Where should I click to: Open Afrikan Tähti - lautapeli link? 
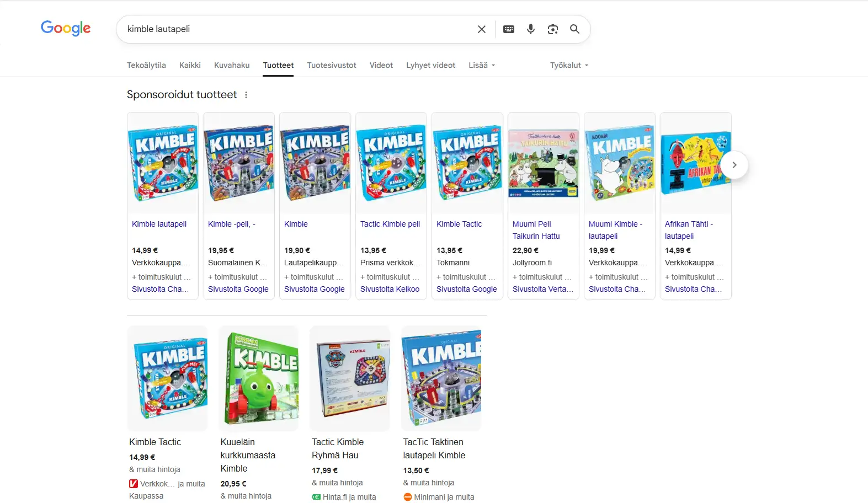click(x=689, y=230)
